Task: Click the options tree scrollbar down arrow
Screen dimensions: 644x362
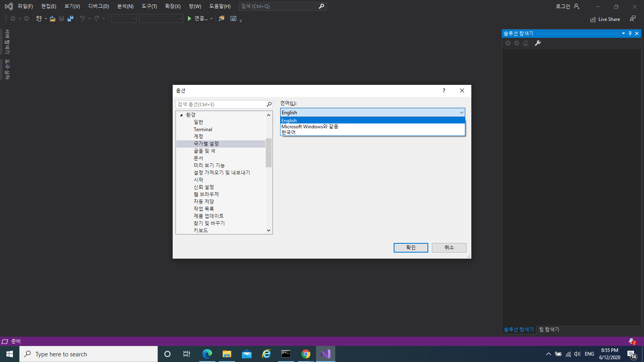Action: pos(269,230)
